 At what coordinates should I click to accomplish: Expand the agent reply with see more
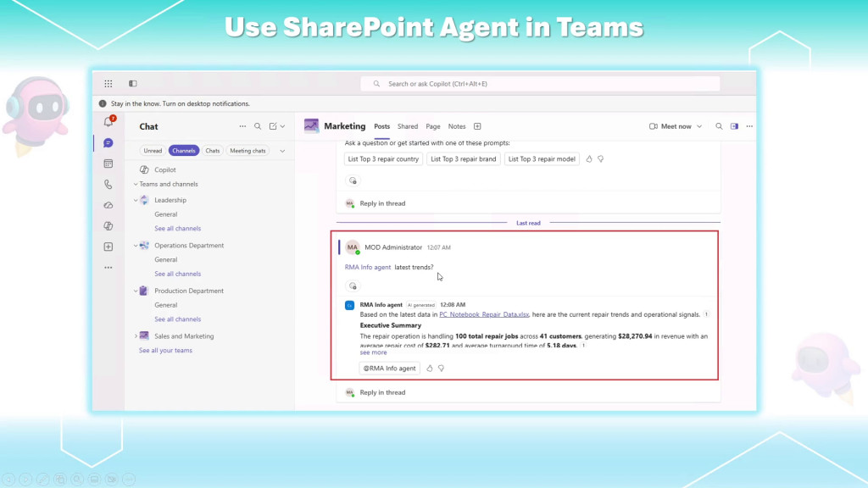tap(373, 352)
